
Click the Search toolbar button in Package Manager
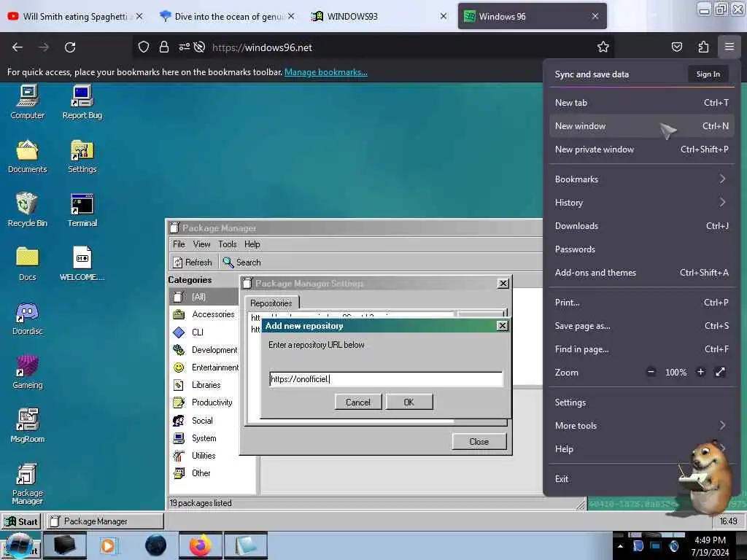(x=242, y=262)
